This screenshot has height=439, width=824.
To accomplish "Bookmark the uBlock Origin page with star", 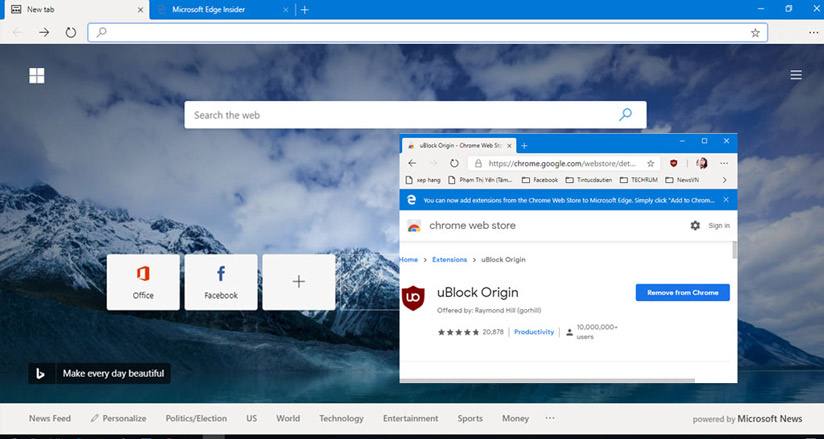I will tap(650, 164).
